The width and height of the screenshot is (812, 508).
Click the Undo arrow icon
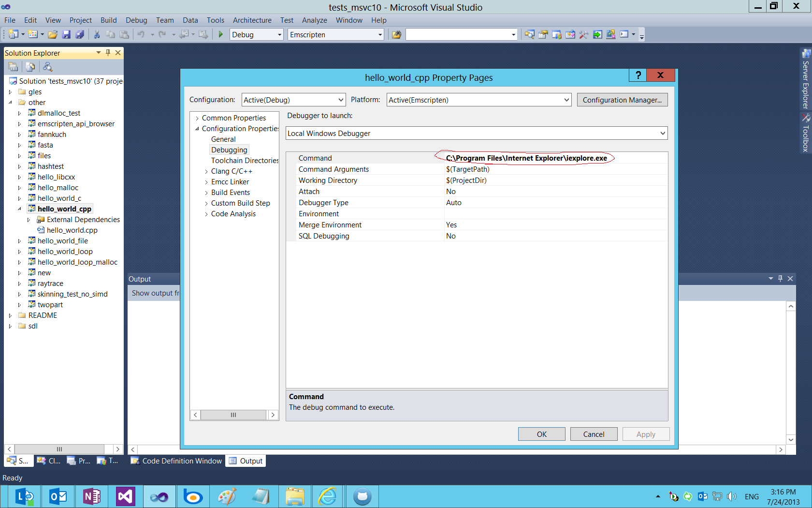(x=141, y=34)
